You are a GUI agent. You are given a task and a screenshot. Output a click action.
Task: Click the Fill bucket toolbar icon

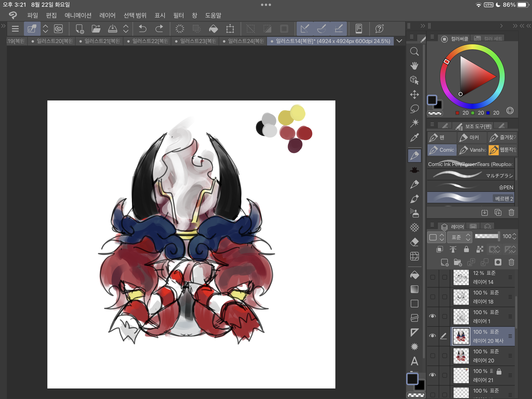click(x=213, y=29)
